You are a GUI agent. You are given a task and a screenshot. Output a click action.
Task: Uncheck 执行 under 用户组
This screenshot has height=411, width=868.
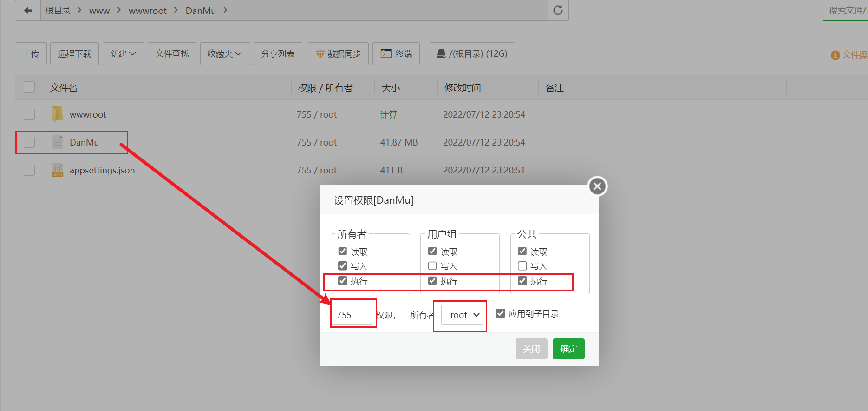[x=432, y=280]
